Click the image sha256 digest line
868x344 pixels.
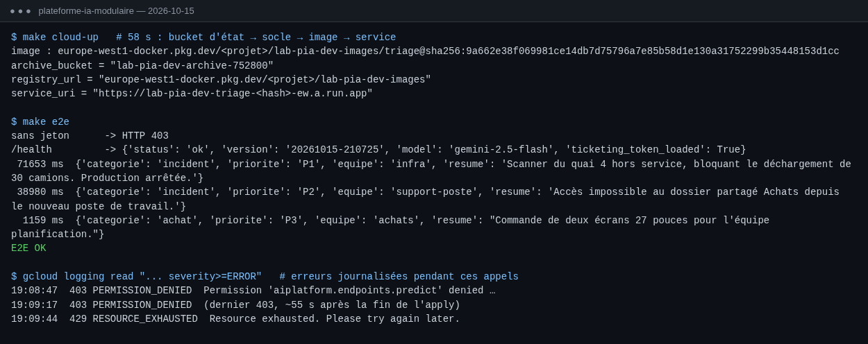pos(425,51)
